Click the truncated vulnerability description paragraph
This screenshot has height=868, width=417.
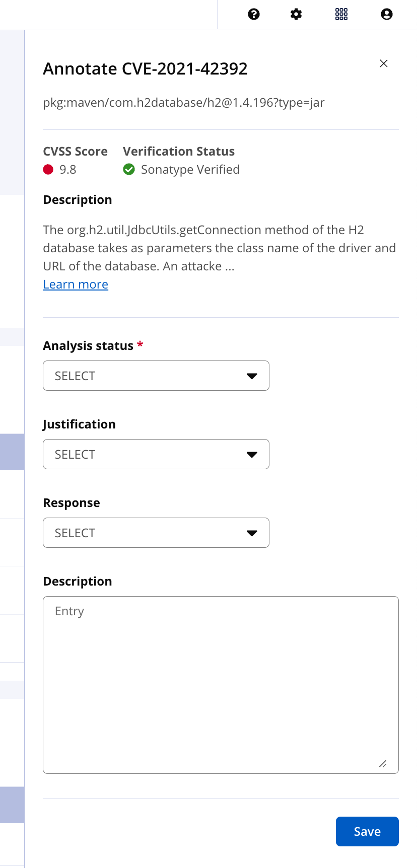pyautogui.click(x=220, y=248)
